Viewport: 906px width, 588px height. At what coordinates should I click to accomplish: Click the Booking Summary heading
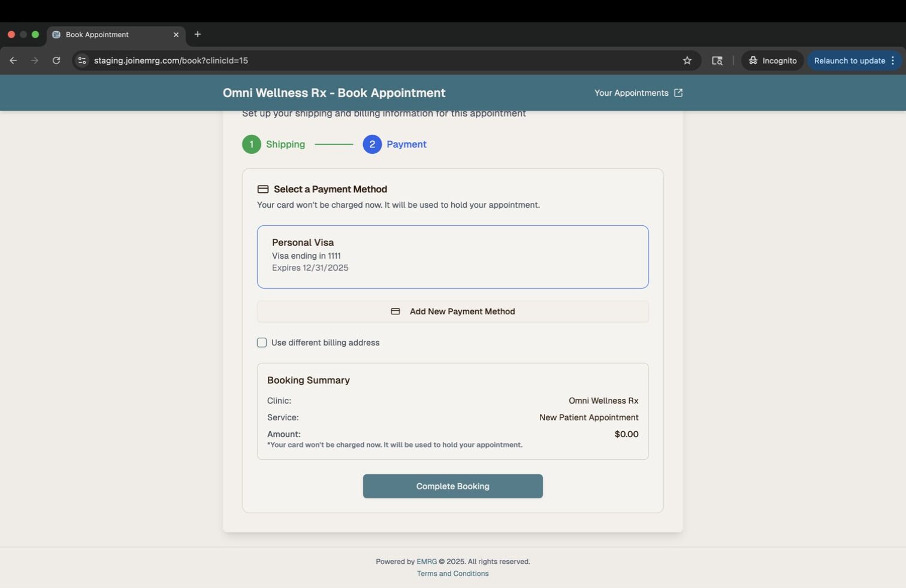[309, 380]
